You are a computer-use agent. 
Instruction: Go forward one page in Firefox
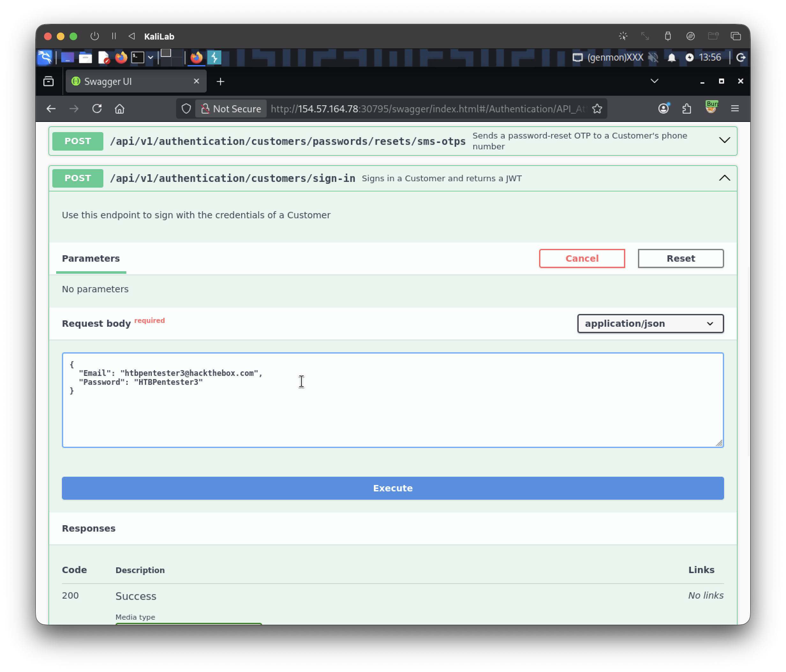coord(74,109)
